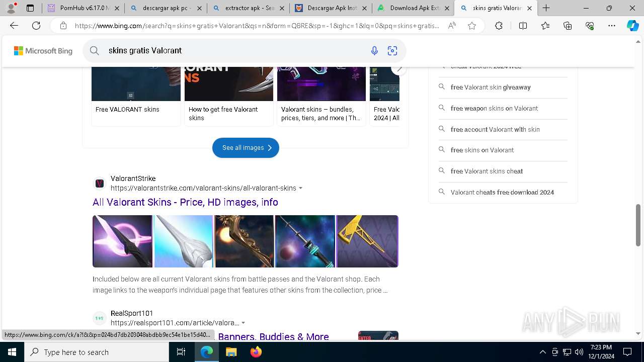Search Valorant cheats free download 2024
The height and width of the screenshot is (362, 644).
pyautogui.click(x=502, y=193)
